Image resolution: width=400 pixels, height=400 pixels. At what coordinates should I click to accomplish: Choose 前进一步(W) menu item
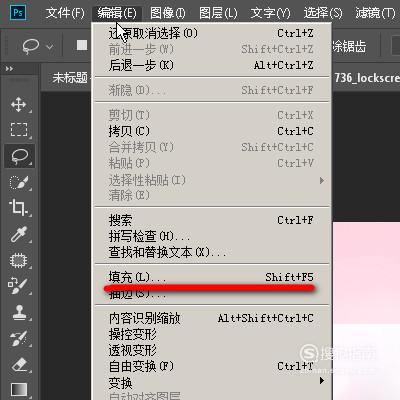[211, 49]
